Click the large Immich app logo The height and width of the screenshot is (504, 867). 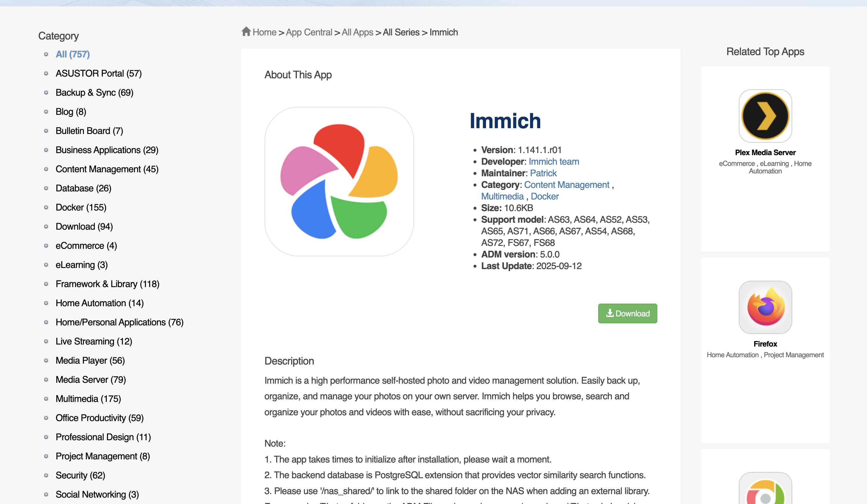(339, 181)
